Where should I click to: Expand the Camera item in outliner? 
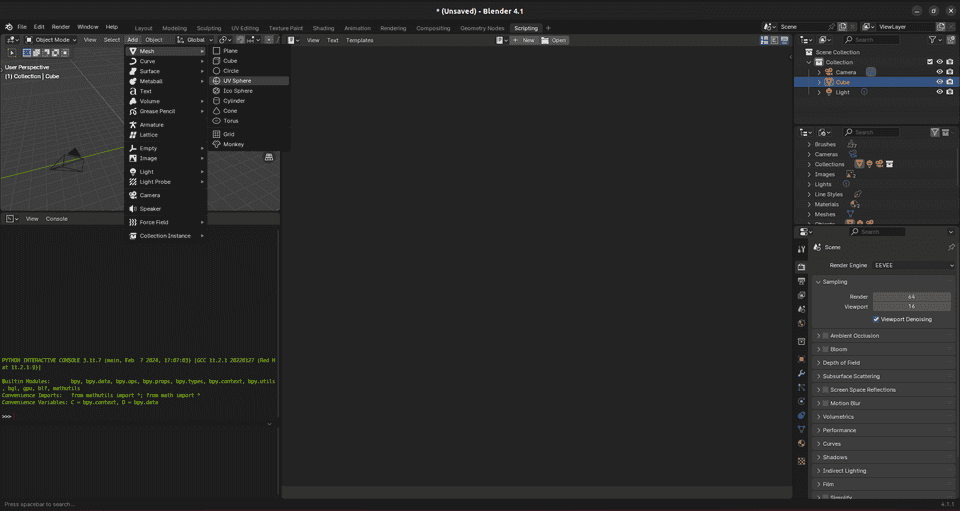click(x=819, y=72)
